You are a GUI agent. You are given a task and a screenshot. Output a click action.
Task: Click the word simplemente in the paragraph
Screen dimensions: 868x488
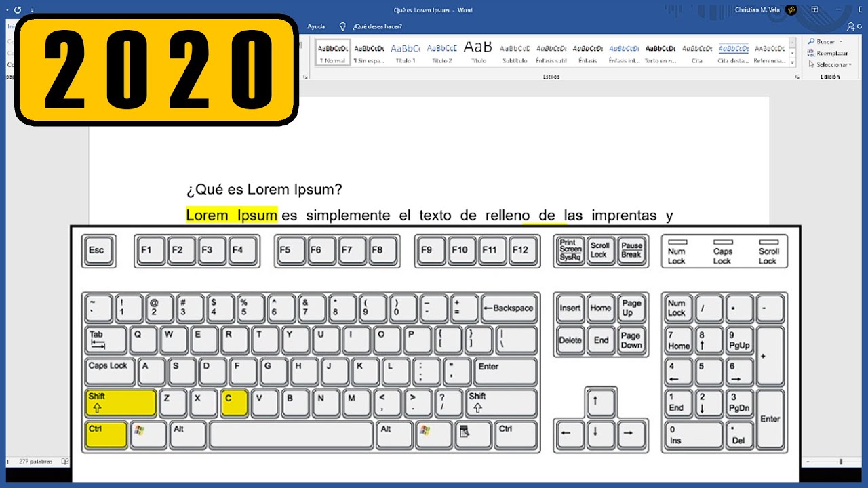click(x=348, y=216)
